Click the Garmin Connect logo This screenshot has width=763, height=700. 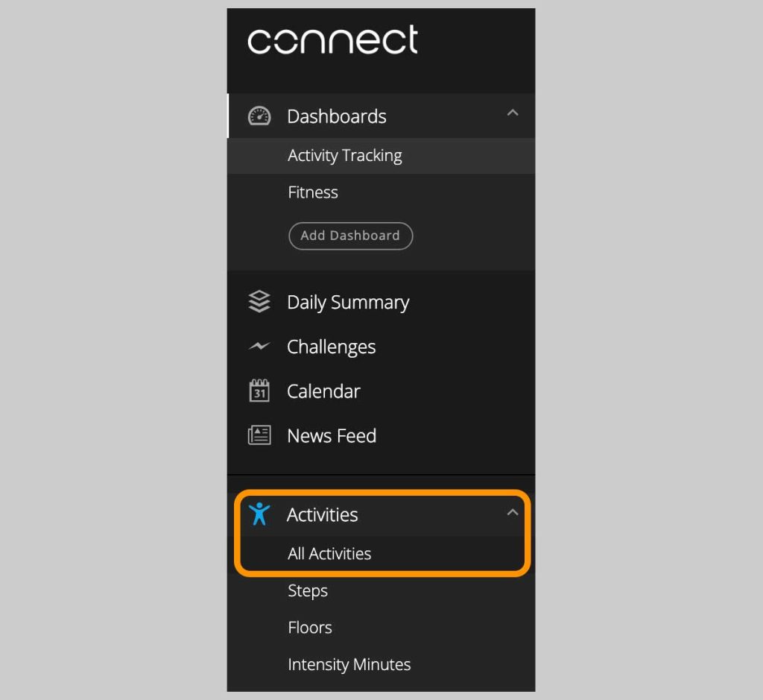click(332, 40)
